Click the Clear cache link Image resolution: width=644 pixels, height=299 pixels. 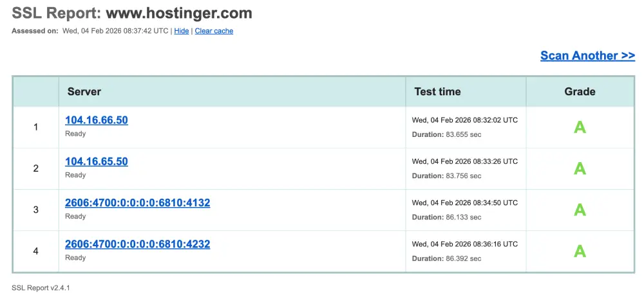click(x=214, y=31)
